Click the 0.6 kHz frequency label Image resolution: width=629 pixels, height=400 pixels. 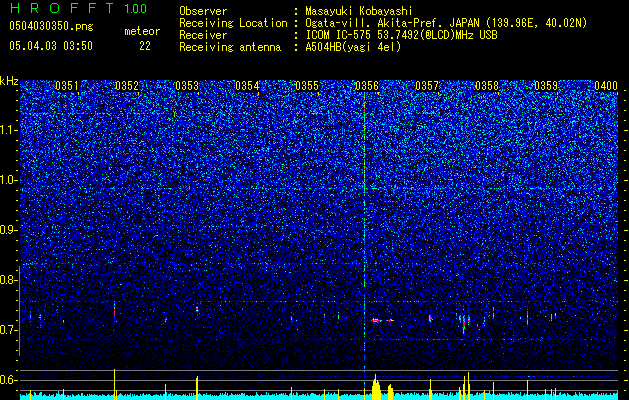coord(8,380)
